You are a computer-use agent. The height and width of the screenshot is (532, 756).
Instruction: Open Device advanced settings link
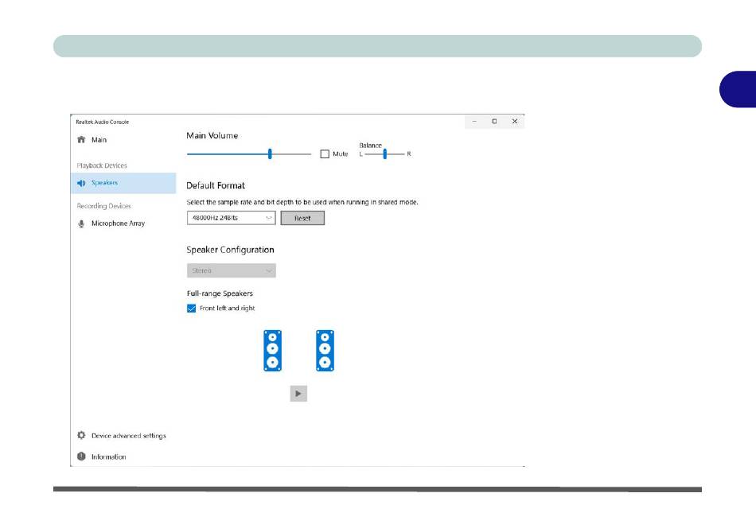pyautogui.click(x=128, y=436)
